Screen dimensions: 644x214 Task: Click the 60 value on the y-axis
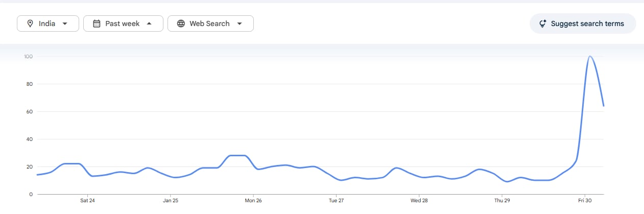tap(29, 111)
